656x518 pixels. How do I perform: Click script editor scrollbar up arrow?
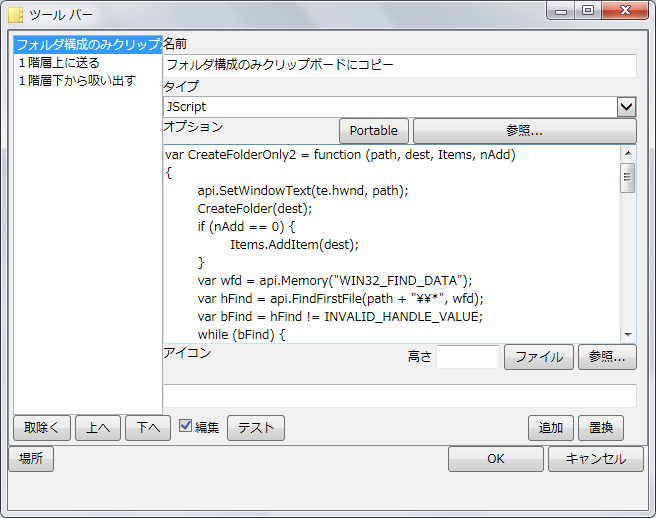[628, 153]
